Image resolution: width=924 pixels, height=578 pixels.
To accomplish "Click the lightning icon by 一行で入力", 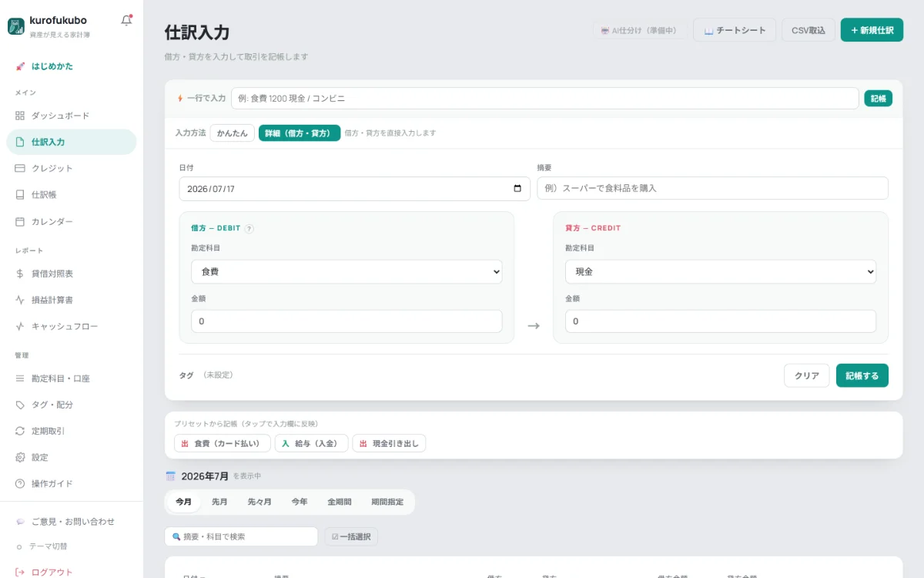I will tap(180, 99).
